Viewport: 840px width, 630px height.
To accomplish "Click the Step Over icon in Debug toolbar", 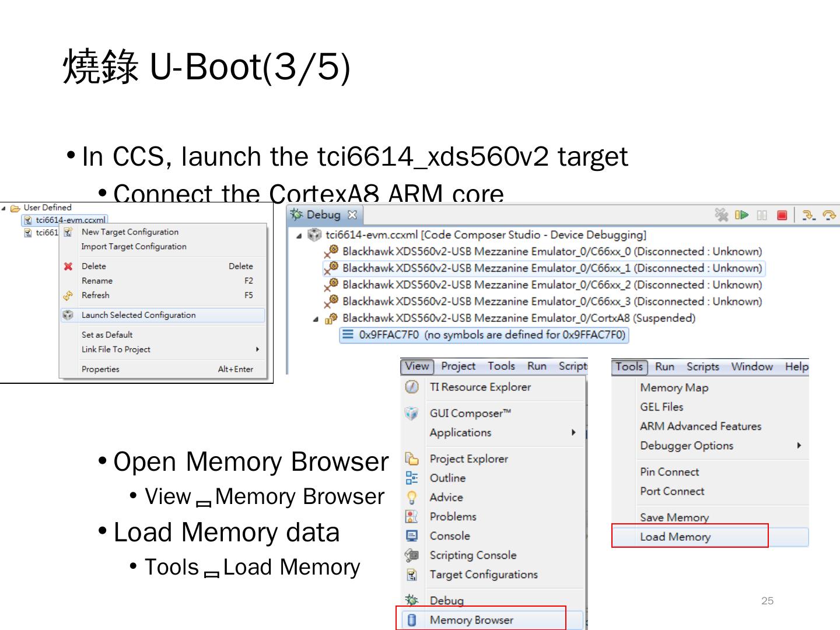I will (829, 215).
